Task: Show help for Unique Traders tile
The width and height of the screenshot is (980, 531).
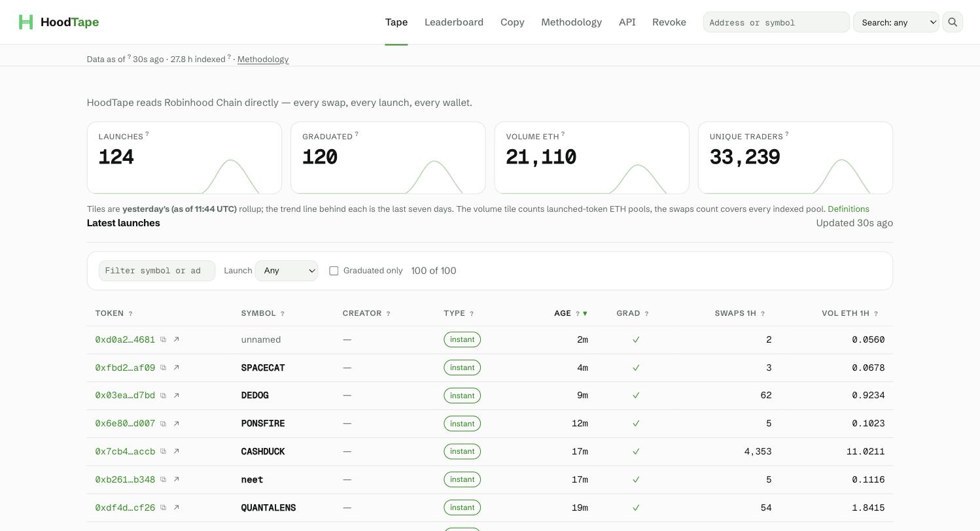Action: 787,134
